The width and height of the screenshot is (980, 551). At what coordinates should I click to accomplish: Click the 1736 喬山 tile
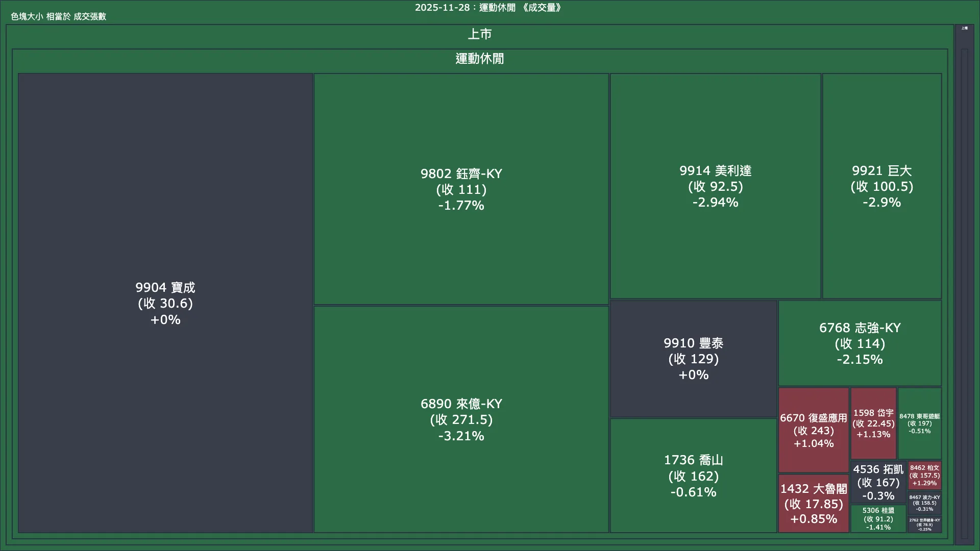point(693,475)
